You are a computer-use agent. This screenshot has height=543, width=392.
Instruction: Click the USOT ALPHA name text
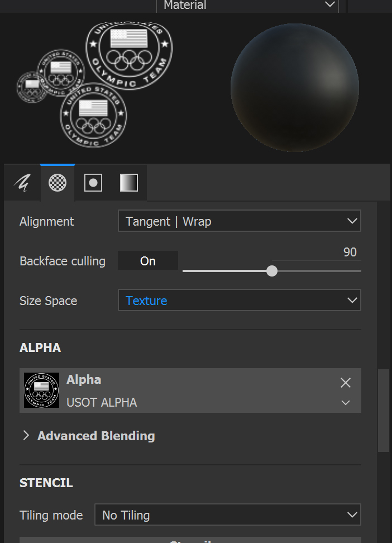pyautogui.click(x=102, y=402)
